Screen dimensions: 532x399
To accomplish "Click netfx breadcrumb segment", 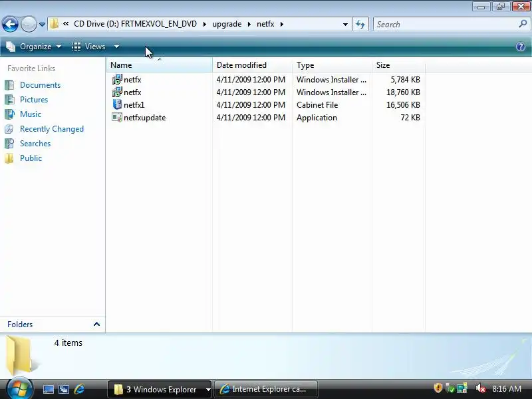I will click(x=265, y=24).
